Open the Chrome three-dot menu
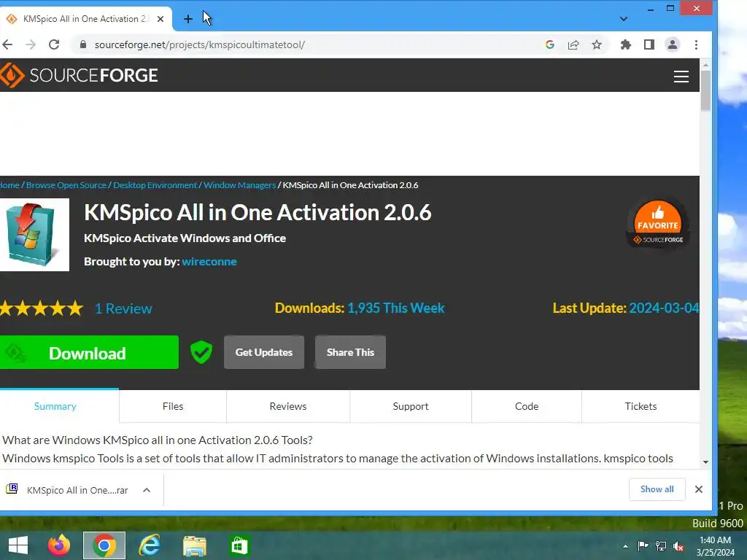Viewport: 747px width, 560px height. pyautogui.click(x=696, y=44)
